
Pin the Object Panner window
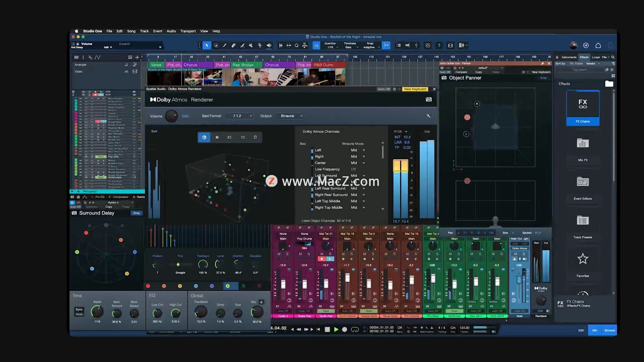[542, 63]
